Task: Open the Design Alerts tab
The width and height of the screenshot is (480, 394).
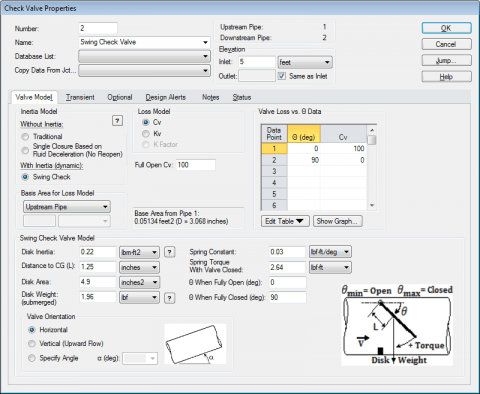Action: 165,97
